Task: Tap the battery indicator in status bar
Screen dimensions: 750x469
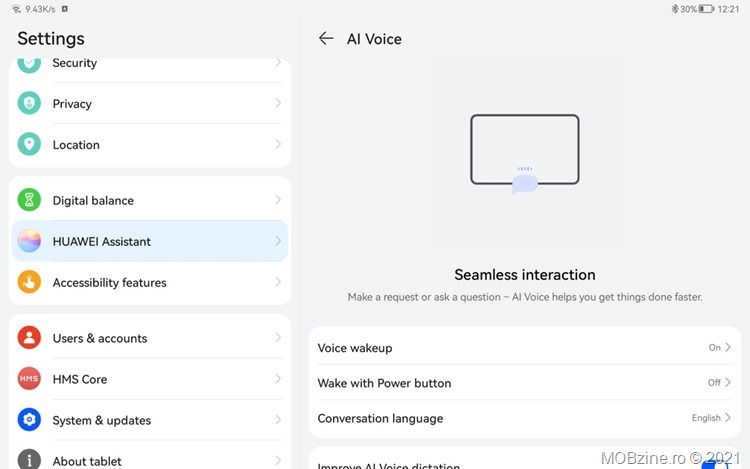Action: pyautogui.click(x=706, y=9)
